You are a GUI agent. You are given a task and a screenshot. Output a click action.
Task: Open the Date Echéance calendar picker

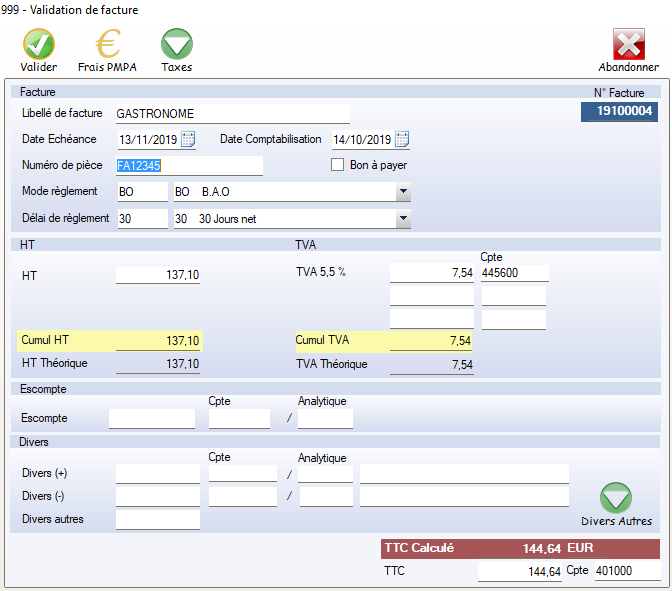click(x=188, y=139)
